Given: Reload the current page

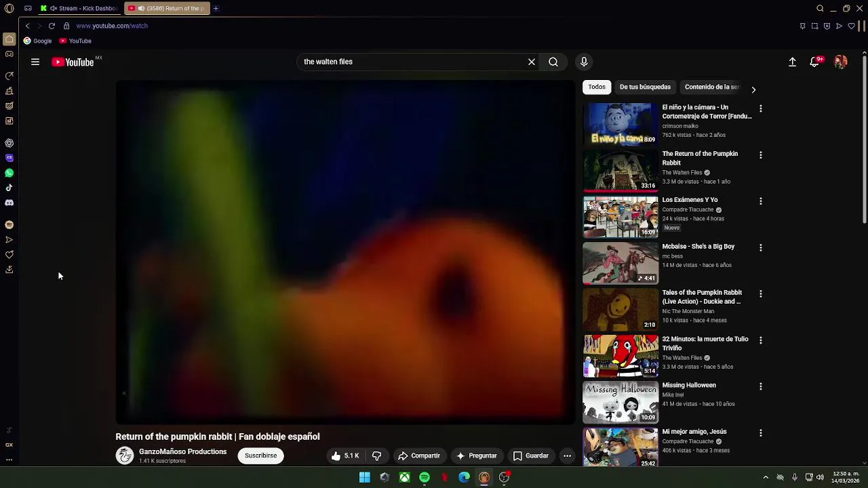Looking at the screenshot, I should [52, 26].
